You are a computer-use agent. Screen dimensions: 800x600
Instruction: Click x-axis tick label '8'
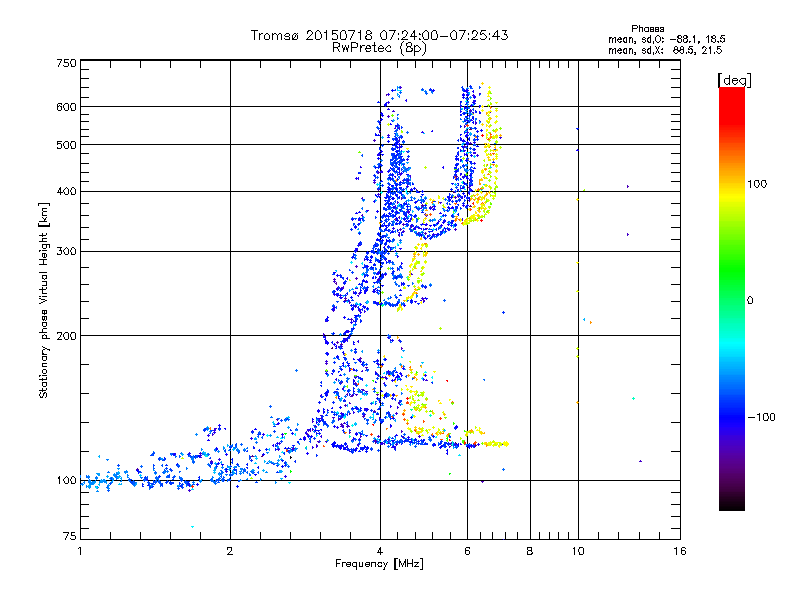(530, 551)
